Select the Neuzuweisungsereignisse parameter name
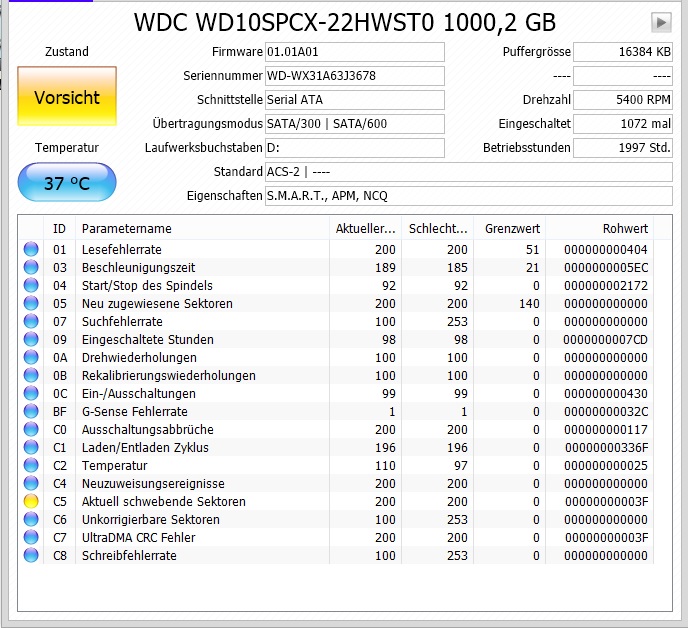688x628 pixels. (153, 483)
